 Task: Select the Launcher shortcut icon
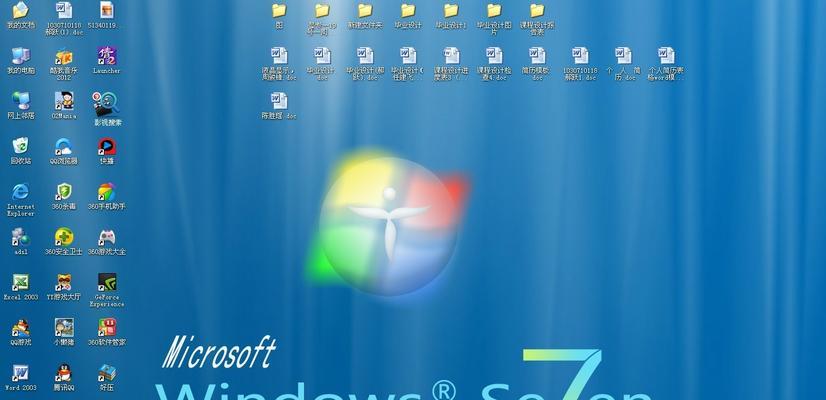pyautogui.click(x=107, y=60)
